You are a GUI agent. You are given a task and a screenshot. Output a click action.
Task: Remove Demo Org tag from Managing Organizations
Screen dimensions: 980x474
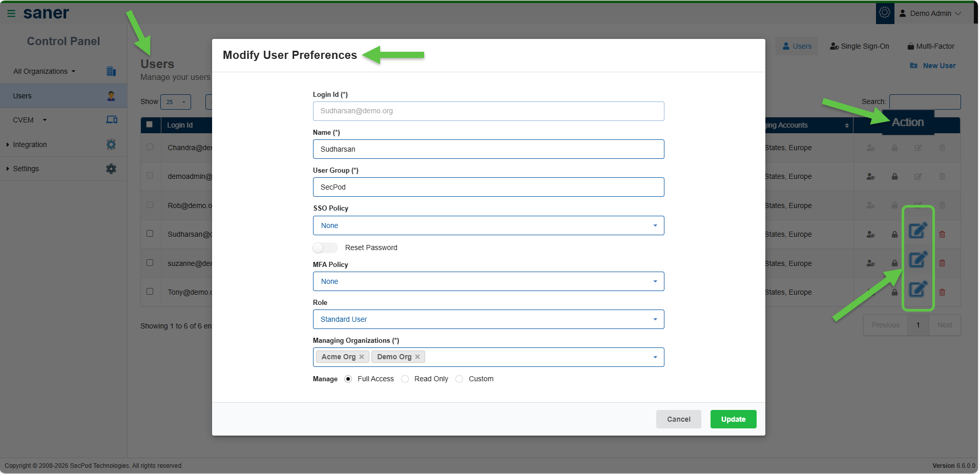[418, 357]
